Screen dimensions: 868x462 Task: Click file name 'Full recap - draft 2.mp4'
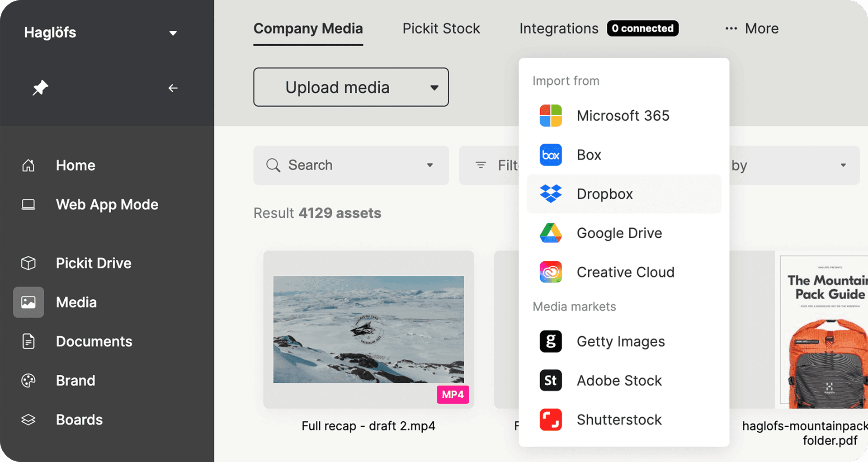[368, 426]
